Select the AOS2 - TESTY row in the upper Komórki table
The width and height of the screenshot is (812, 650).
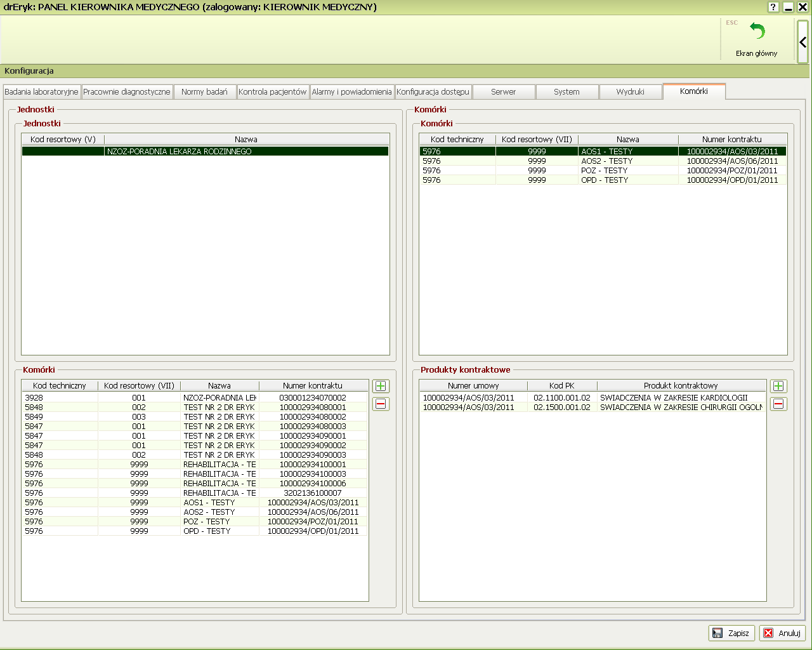(603, 161)
